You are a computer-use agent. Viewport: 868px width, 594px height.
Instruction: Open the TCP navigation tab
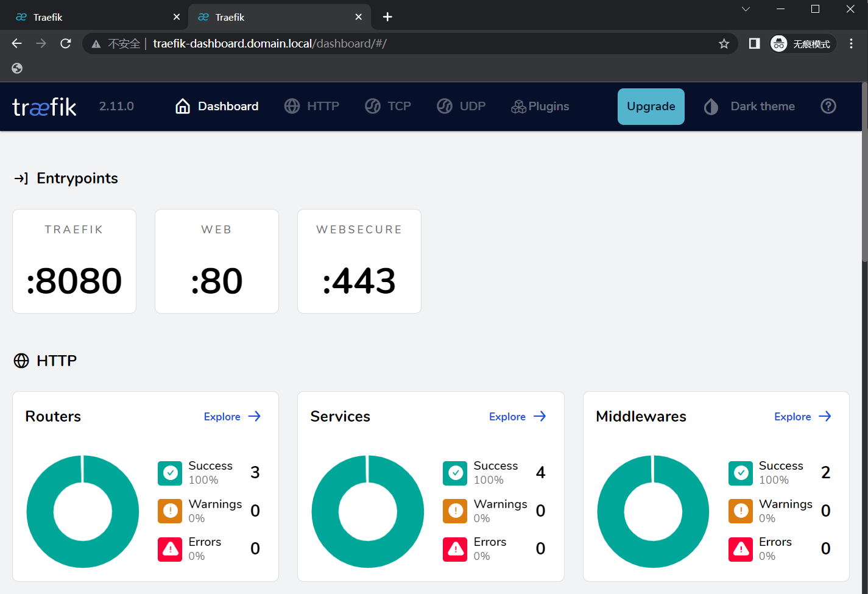(x=388, y=106)
